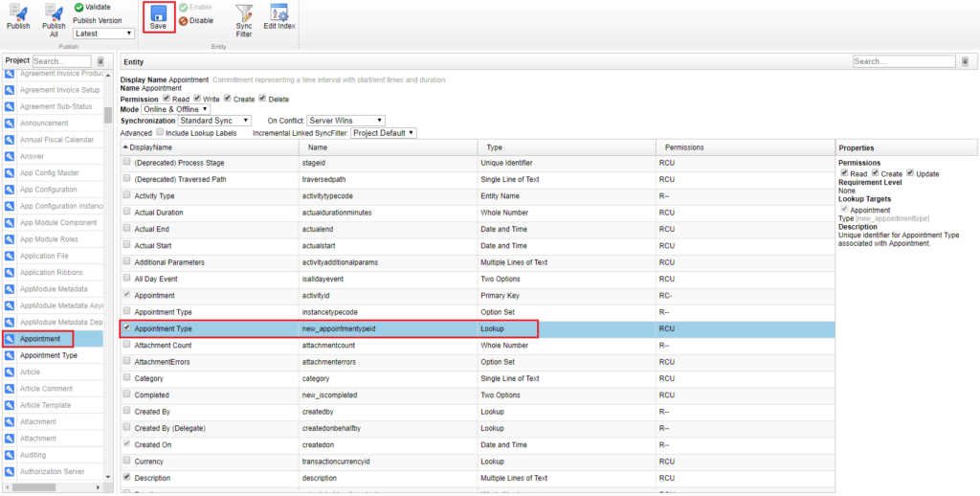Sort fields by Permissions column header
This screenshot has width=980, height=496.
point(745,147)
